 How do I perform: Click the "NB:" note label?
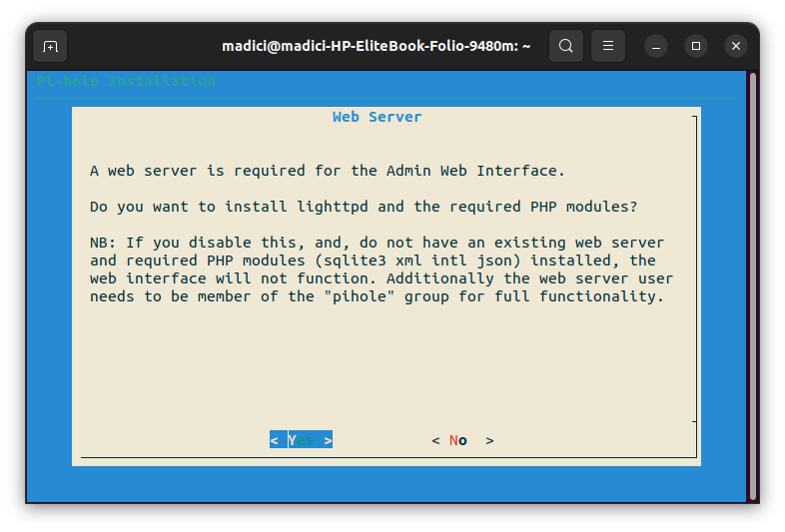point(103,243)
